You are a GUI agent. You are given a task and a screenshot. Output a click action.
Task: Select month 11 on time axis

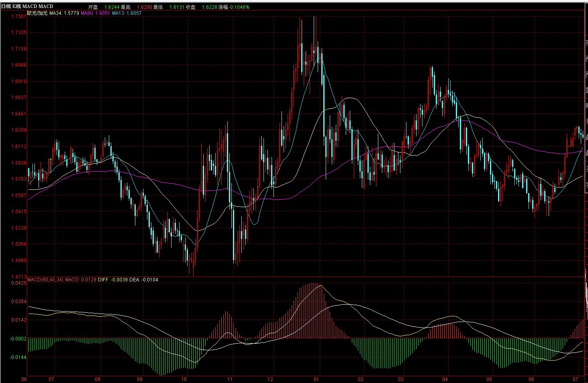click(230, 379)
